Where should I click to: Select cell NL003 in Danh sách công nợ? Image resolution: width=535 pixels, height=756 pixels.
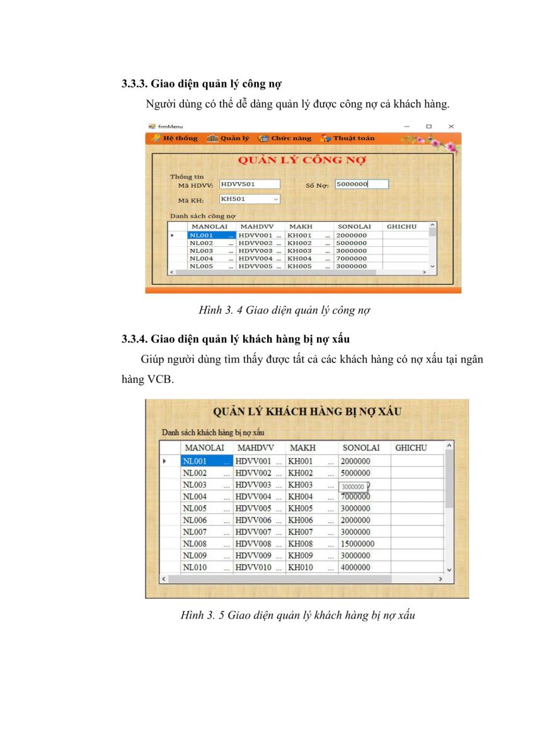[x=211, y=251]
